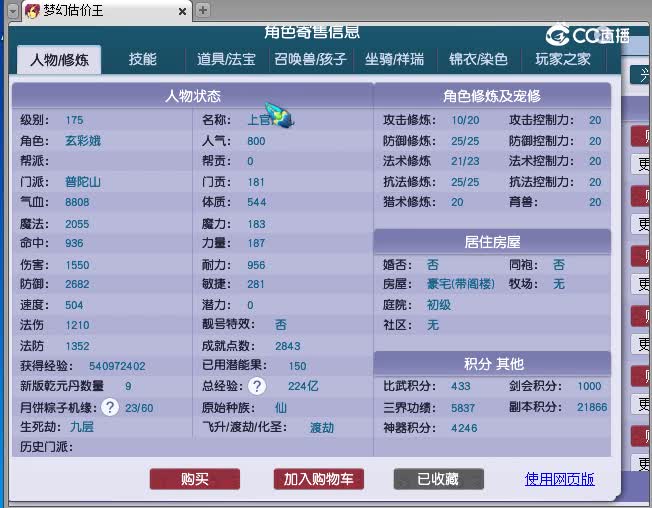Close the 梦幻估价王 browser tab
652x508 pixels.
[x=182, y=12]
